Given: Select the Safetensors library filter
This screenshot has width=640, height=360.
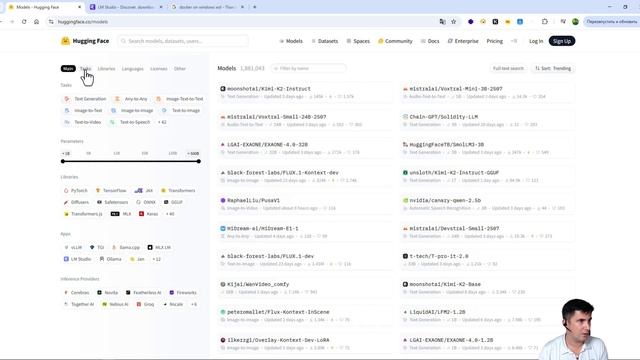Looking at the screenshot, I should point(112,202).
